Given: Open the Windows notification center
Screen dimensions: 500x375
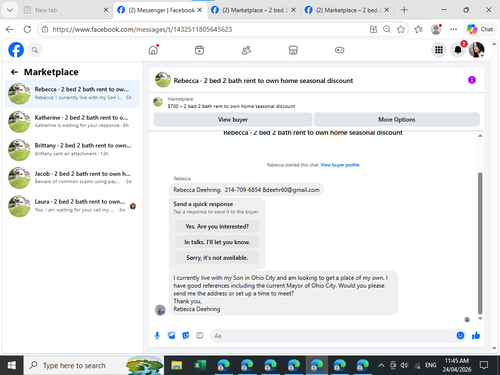Looking at the screenshot, I should 484,365.
